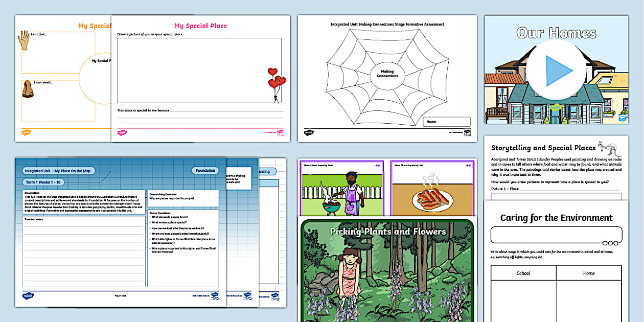Open the Picking Plants and Flowers poster
This screenshot has height=322, width=644.
click(387, 271)
